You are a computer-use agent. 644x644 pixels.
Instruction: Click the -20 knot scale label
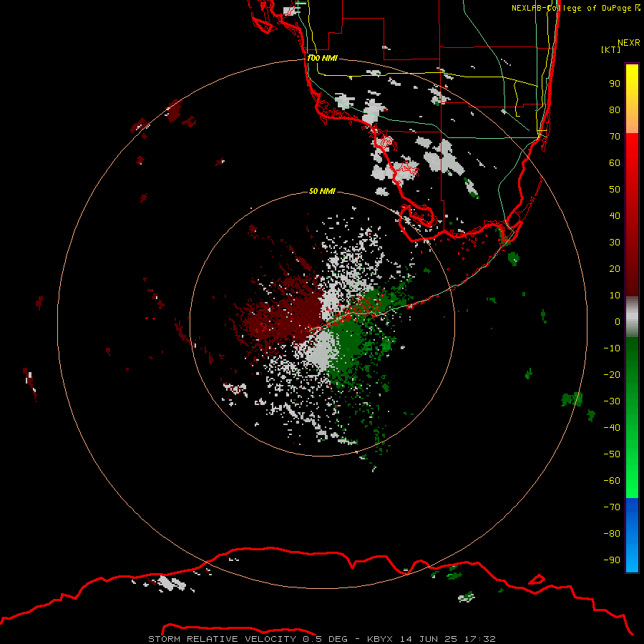(x=612, y=375)
